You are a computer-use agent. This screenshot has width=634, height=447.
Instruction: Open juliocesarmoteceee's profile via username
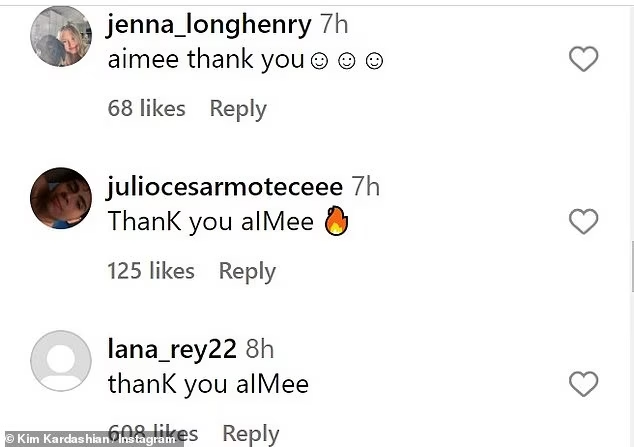[x=224, y=186]
